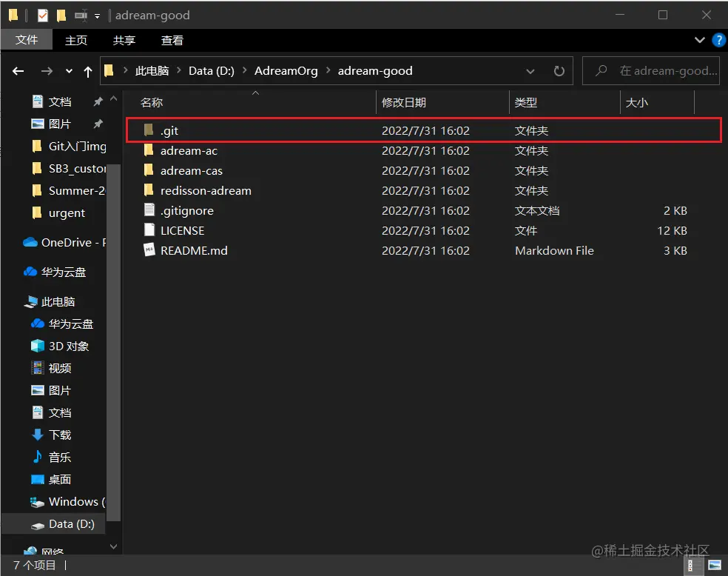This screenshot has width=728, height=576.
Task: Click adream-good in the address path
Action: tap(375, 70)
